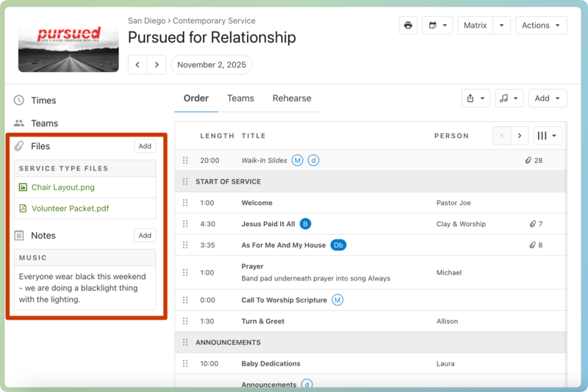Image resolution: width=588 pixels, height=392 pixels.
Task: Go to the next plan arrow
Action: [157, 65]
